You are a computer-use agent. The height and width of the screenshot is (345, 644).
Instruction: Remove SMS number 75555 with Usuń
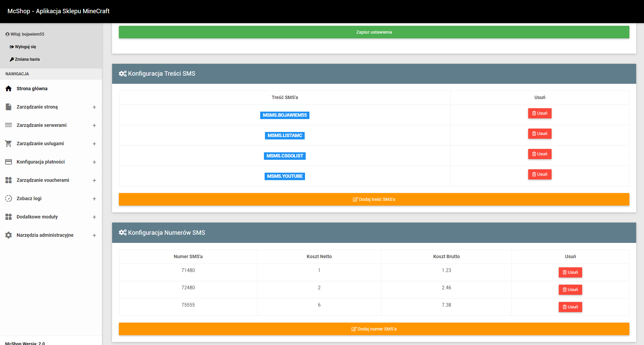pos(570,307)
